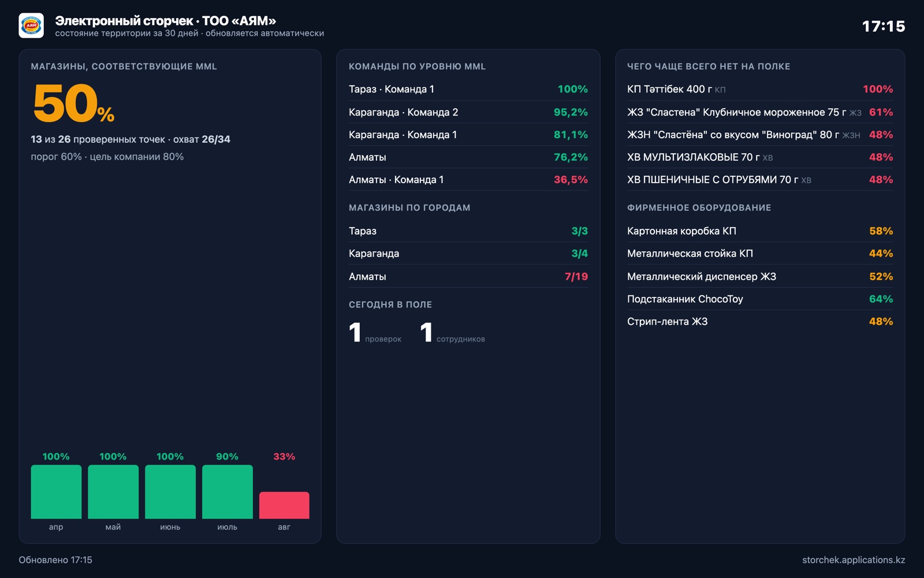Select 'Металлическая стойка КП' equipment row

(760, 253)
